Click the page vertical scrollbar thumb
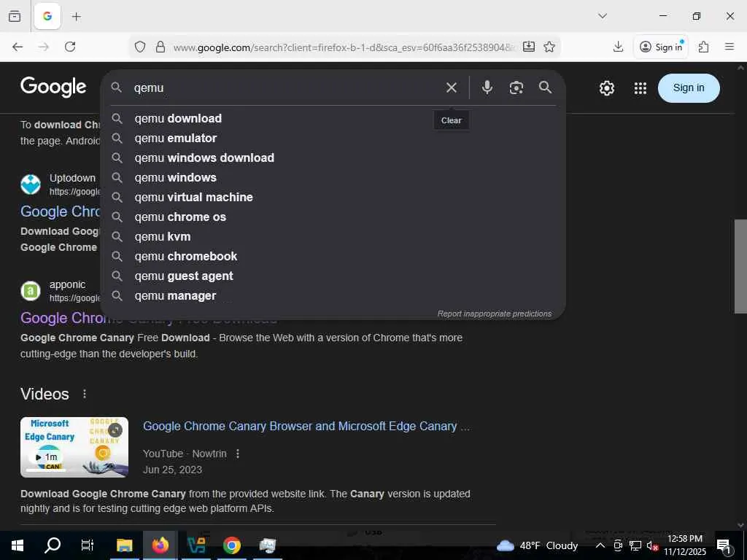Viewport: 747px width, 560px height. (x=740, y=267)
